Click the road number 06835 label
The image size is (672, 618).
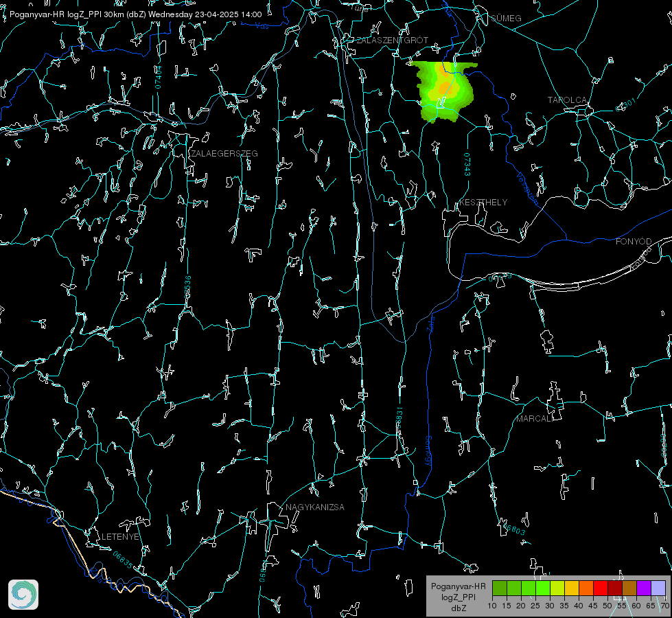(x=123, y=560)
